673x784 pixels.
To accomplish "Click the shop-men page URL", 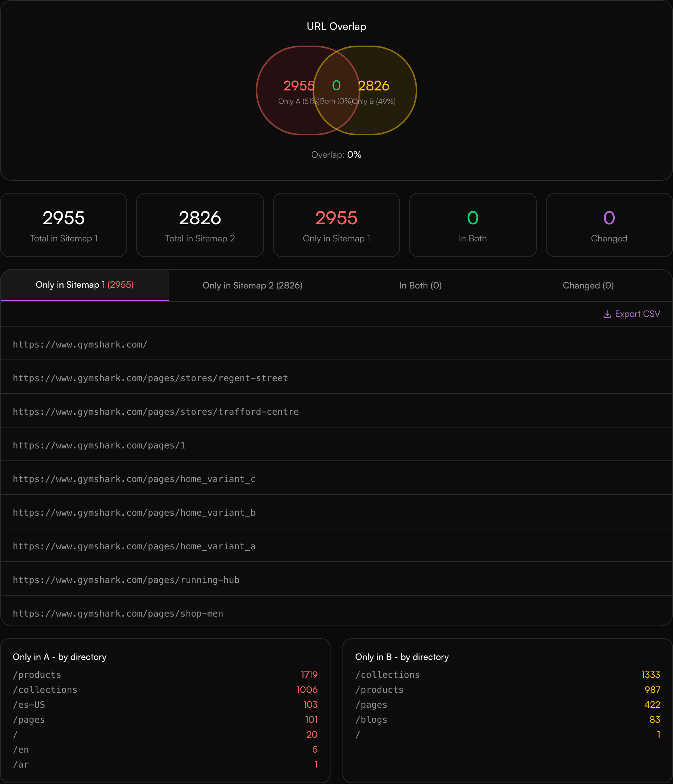I will click(118, 614).
